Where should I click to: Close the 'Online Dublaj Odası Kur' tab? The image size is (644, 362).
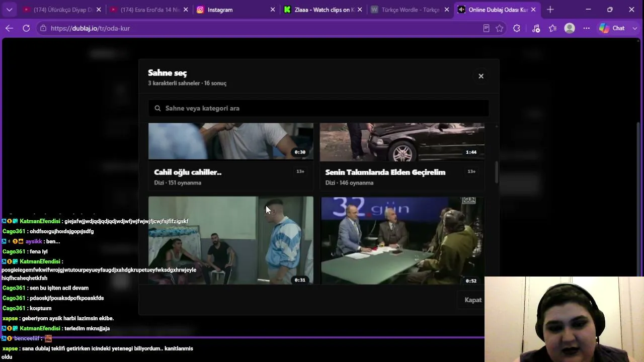click(x=533, y=10)
